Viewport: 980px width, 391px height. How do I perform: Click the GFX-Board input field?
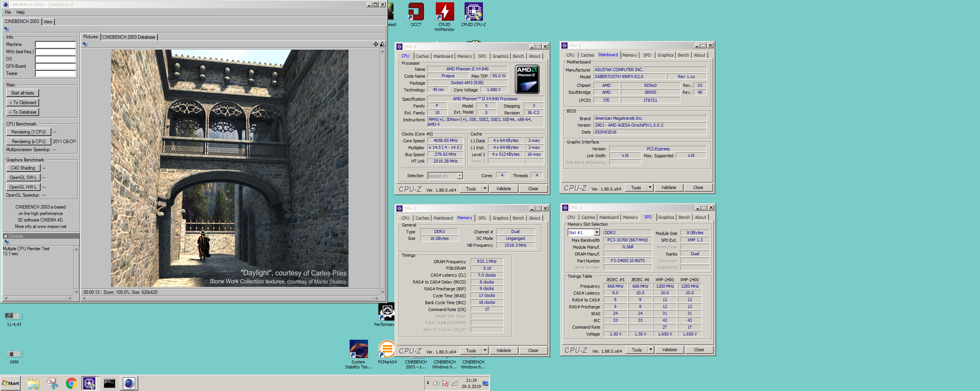(56, 66)
